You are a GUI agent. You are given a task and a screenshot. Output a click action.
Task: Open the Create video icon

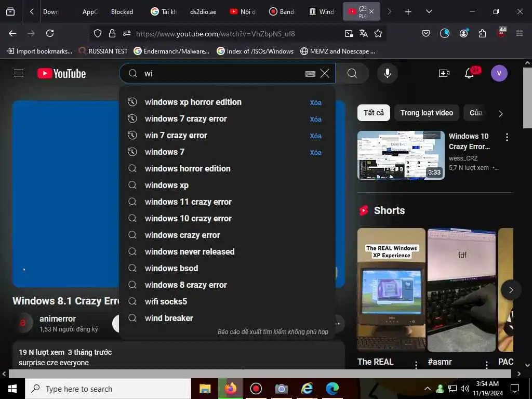coord(444,73)
